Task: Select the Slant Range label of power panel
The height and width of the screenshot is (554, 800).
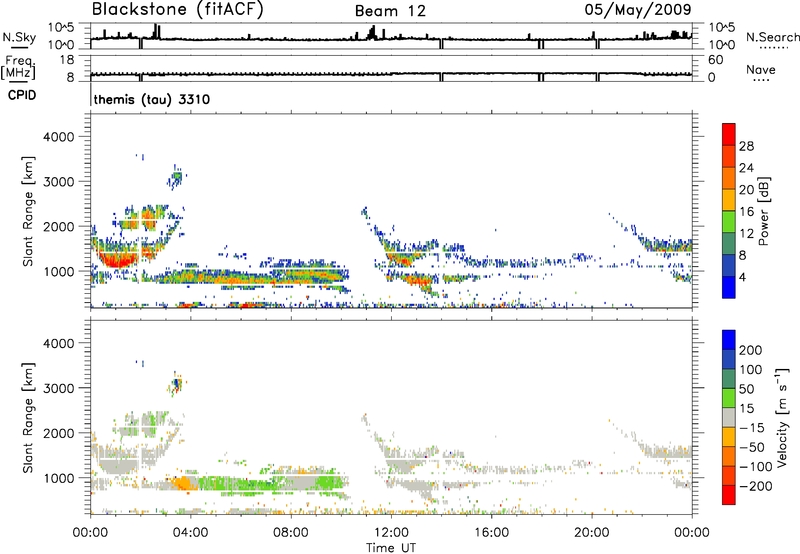Action: (28, 211)
